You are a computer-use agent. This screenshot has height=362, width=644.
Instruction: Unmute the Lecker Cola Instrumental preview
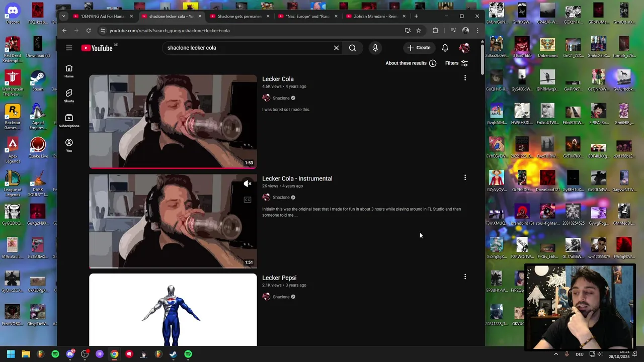pyautogui.click(x=248, y=184)
